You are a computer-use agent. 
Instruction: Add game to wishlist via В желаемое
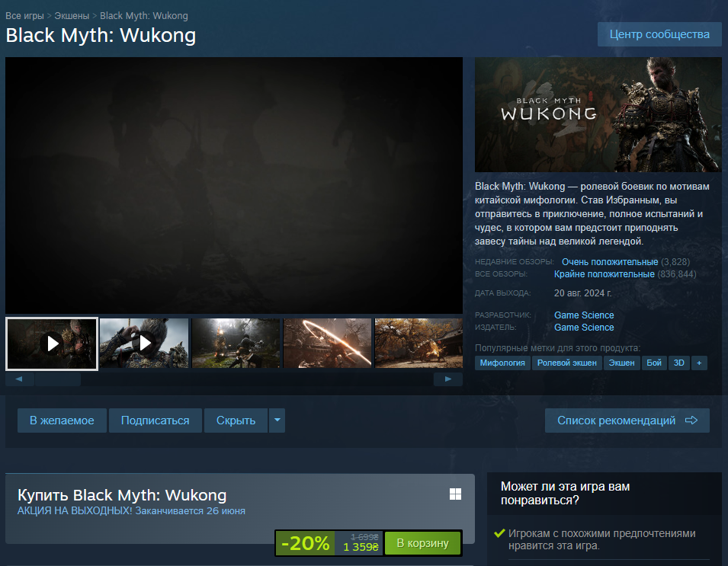[x=62, y=421]
